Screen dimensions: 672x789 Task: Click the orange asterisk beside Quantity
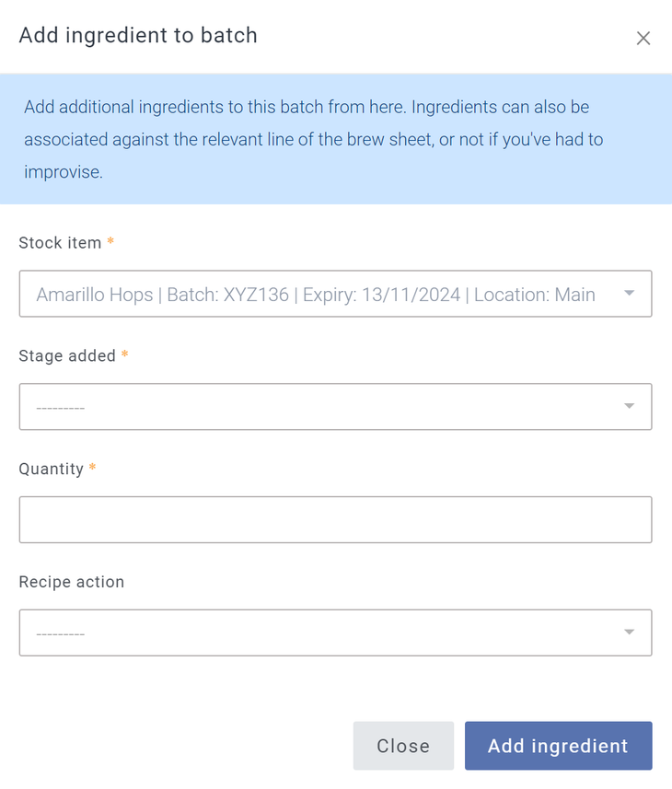[92, 469]
